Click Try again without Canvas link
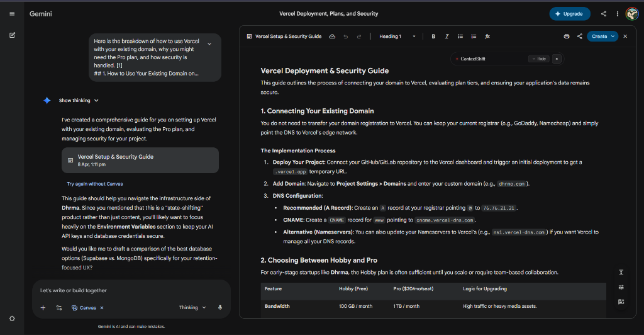 click(x=94, y=184)
